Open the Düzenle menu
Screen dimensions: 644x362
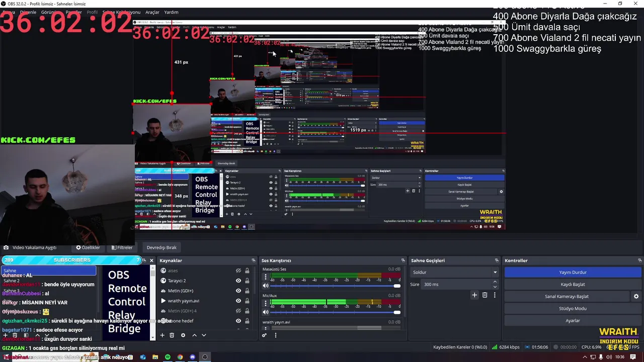28,12
